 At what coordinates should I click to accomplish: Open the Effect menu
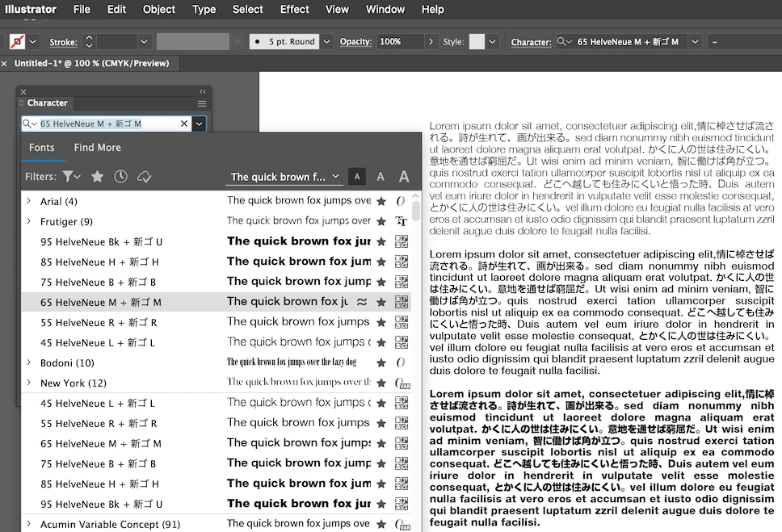click(294, 9)
